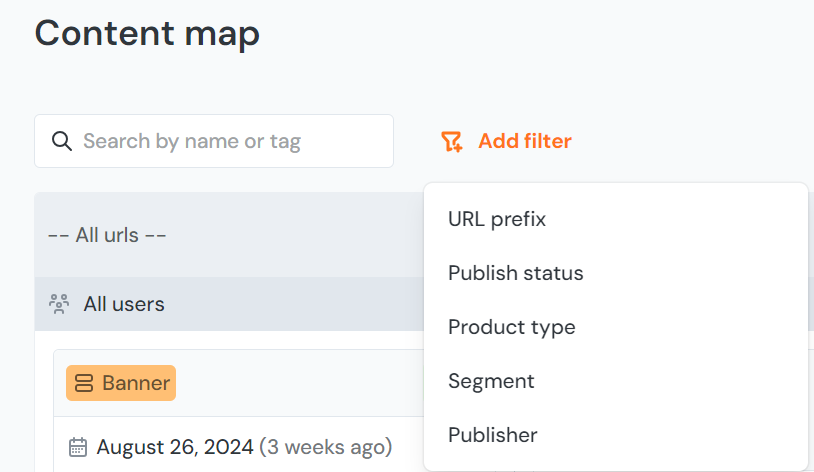814x472 pixels.
Task: Click the Content map page heading
Action: [x=147, y=33]
